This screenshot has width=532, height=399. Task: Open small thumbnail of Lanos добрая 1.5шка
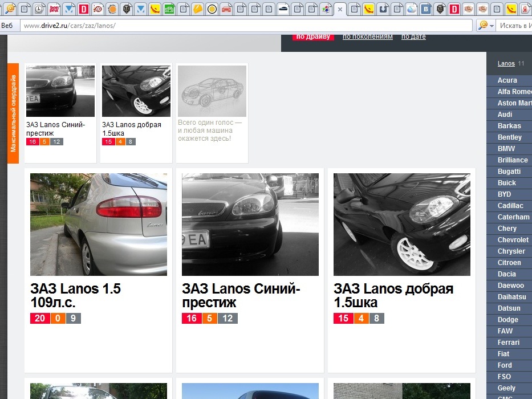[x=136, y=91]
